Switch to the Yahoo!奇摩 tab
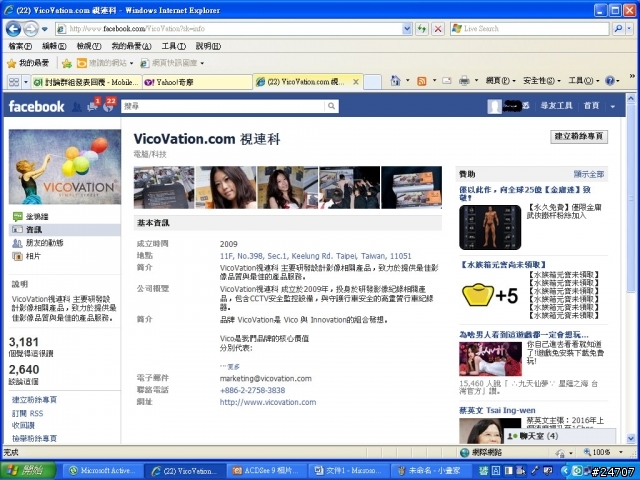 198,82
